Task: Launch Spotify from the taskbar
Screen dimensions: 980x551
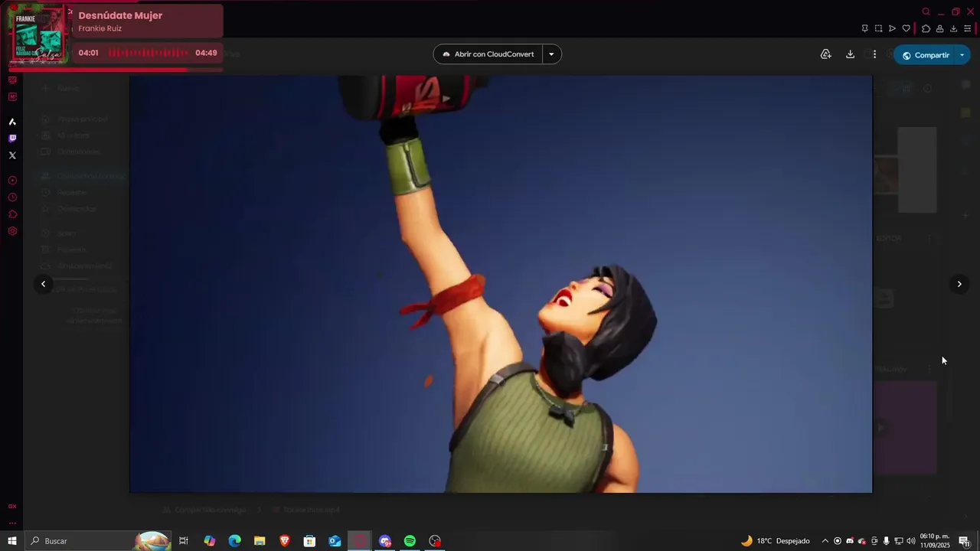Action: (x=410, y=541)
